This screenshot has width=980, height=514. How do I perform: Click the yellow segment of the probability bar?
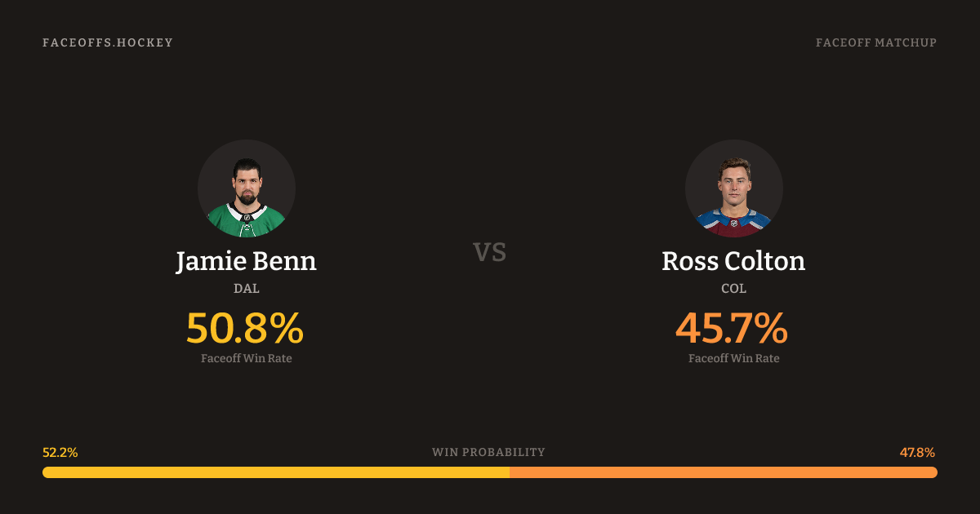(276, 472)
